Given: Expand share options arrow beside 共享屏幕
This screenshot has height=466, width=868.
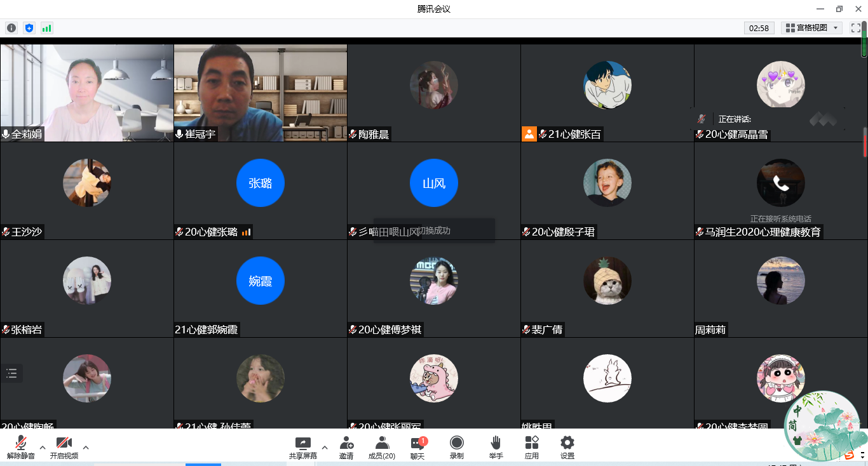Looking at the screenshot, I should (x=325, y=447).
